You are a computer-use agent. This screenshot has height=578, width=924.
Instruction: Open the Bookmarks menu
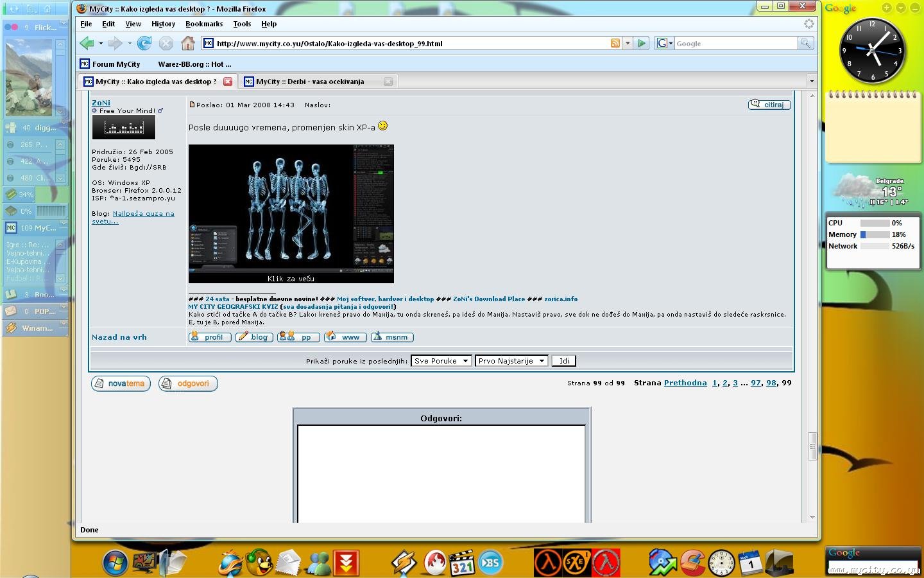(204, 24)
